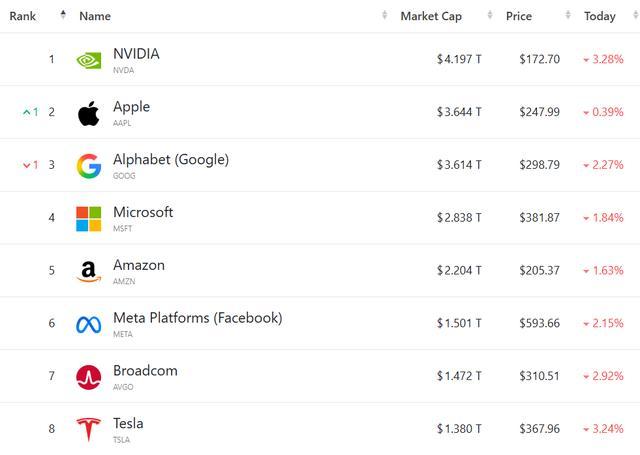Screen dimensions: 640x455
Task: Click the Amazon logo icon
Action: click(x=89, y=272)
